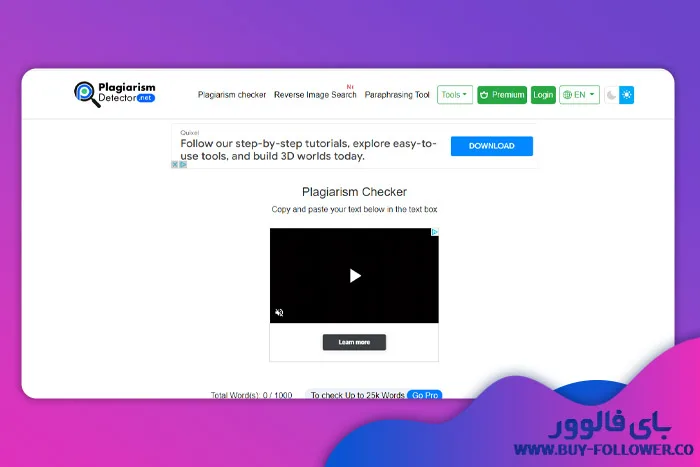Click the green Premium button

point(502,95)
